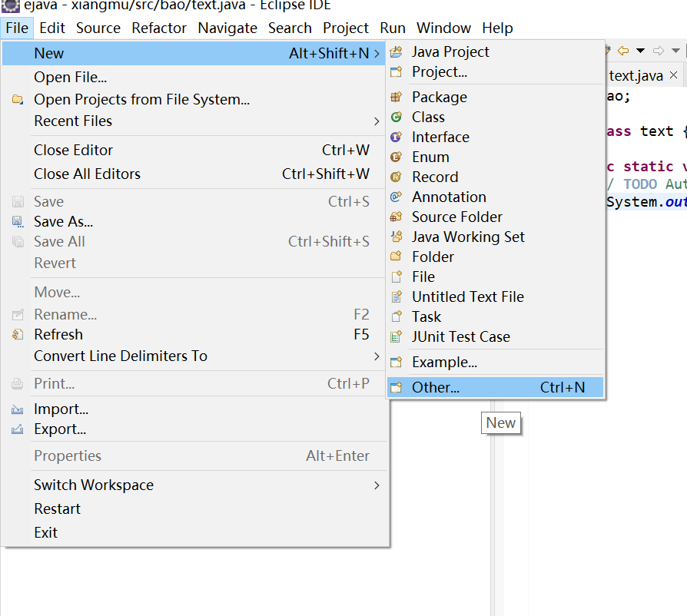The width and height of the screenshot is (687, 616).
Task: Click the Untitled Text File icon
Action: tap(396, 296)
